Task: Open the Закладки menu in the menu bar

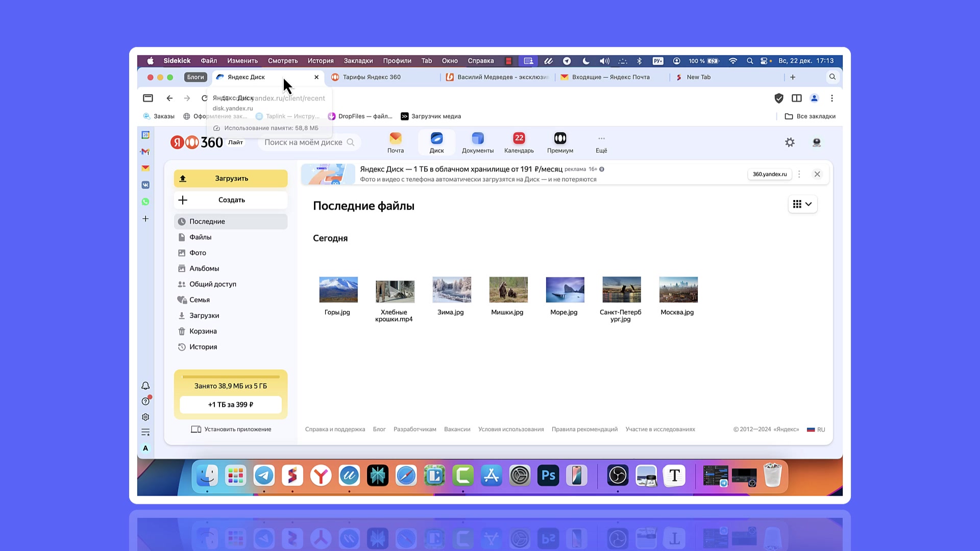Action: 358,61
